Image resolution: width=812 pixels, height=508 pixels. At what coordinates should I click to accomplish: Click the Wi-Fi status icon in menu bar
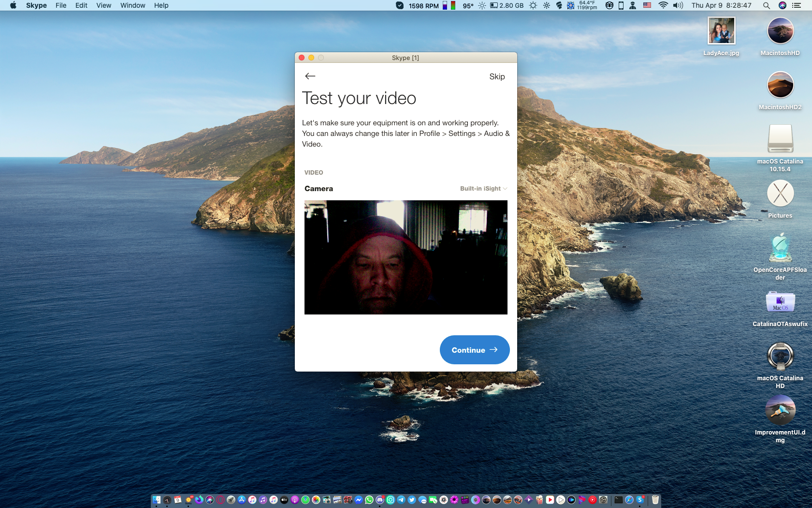[663, 5]
